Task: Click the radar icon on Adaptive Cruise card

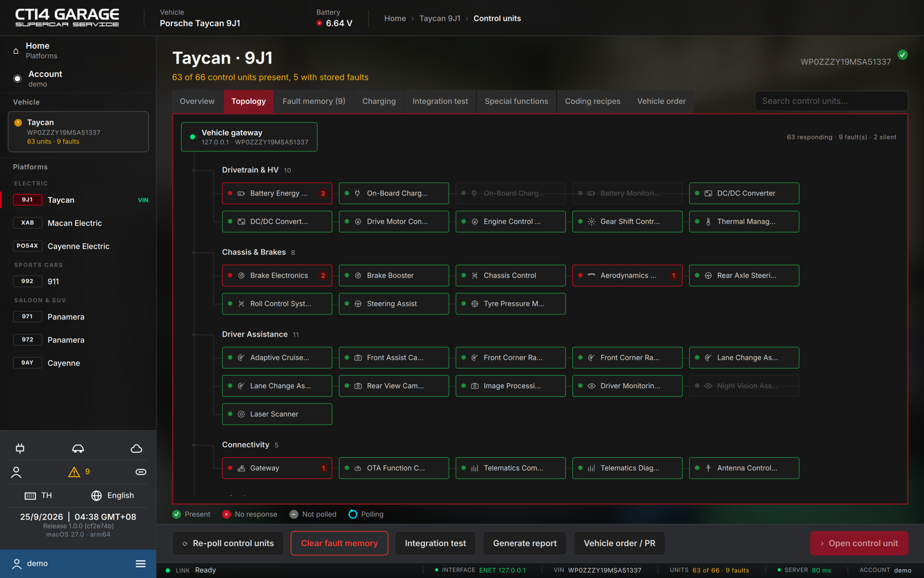Action: coord(241,358)
